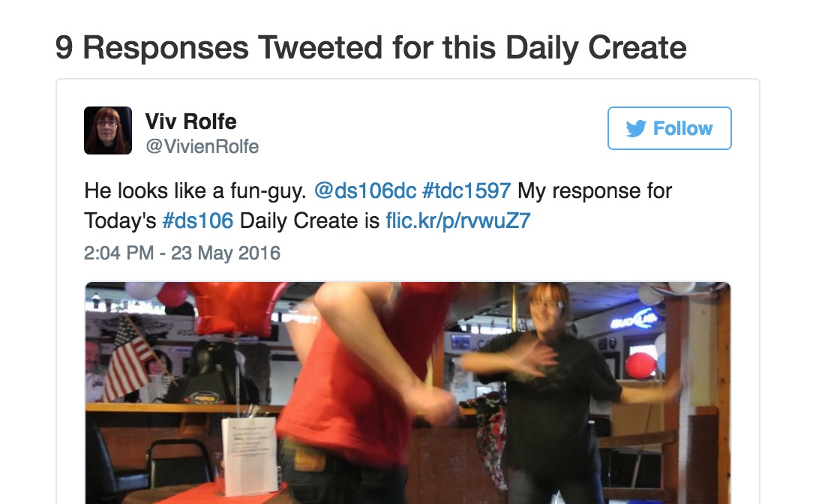This screenshot has height=504, width=819.
Task: Click the red balloon near the neon sign
Action: tap(640, 365)
